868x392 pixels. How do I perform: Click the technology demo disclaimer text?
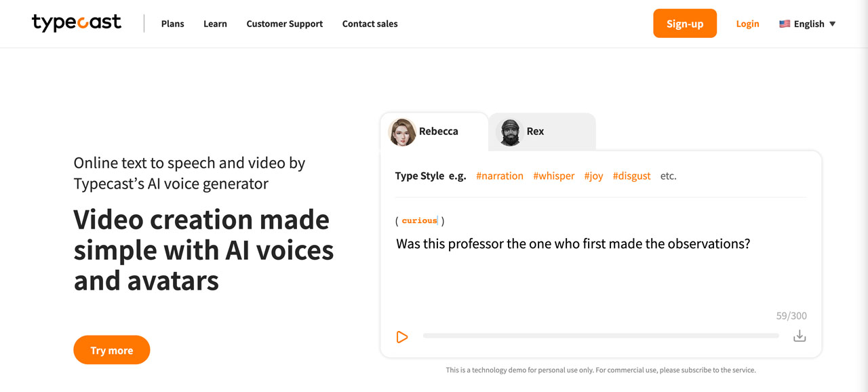tap(601, 370)
